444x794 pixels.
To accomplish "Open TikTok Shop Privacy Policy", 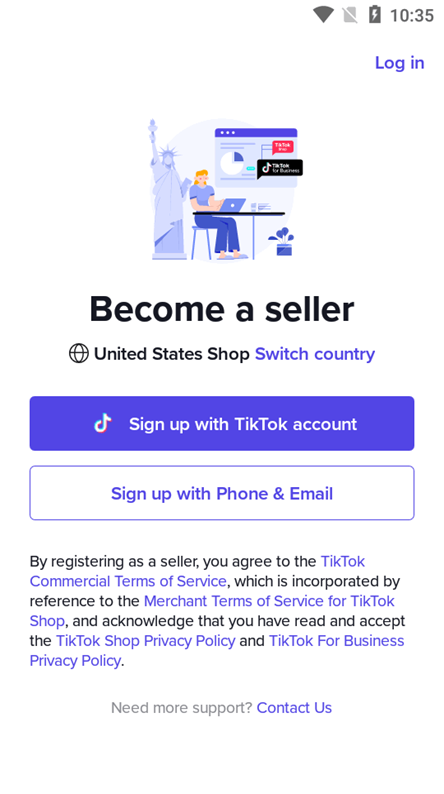I will [146, 641].
